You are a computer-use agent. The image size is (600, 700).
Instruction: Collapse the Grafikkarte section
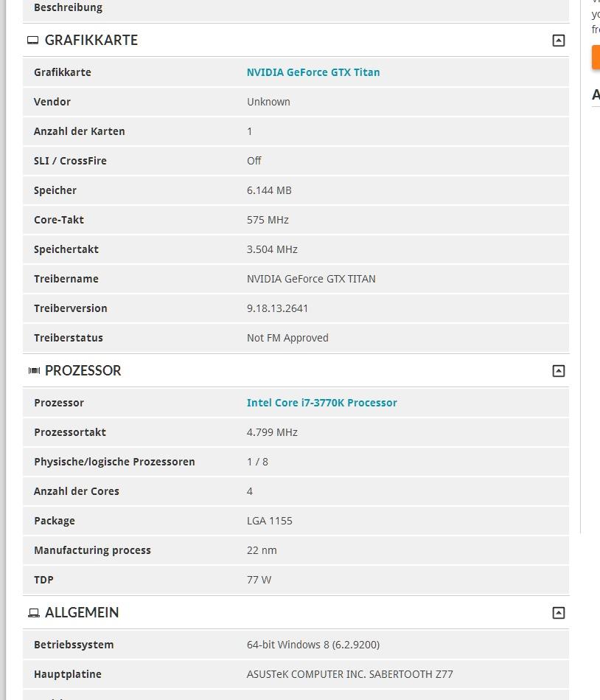[559, 41]
